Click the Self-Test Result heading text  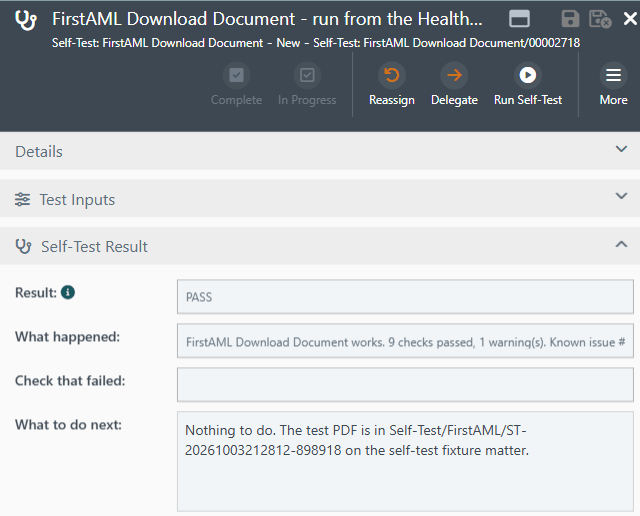[94, 247]
